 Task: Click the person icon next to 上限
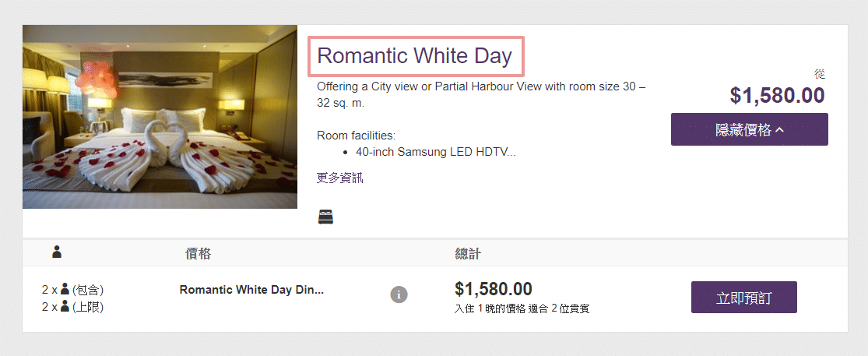click(65, 307)
